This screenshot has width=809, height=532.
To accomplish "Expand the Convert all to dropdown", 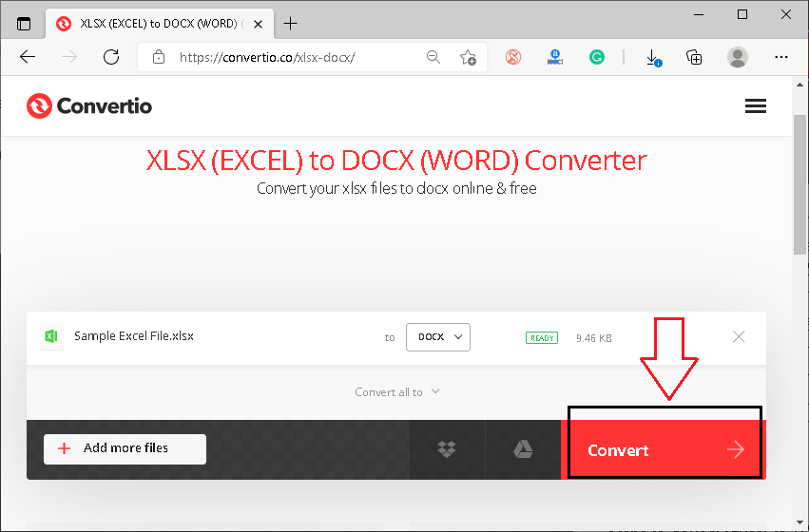I will (x=396, y=391).
